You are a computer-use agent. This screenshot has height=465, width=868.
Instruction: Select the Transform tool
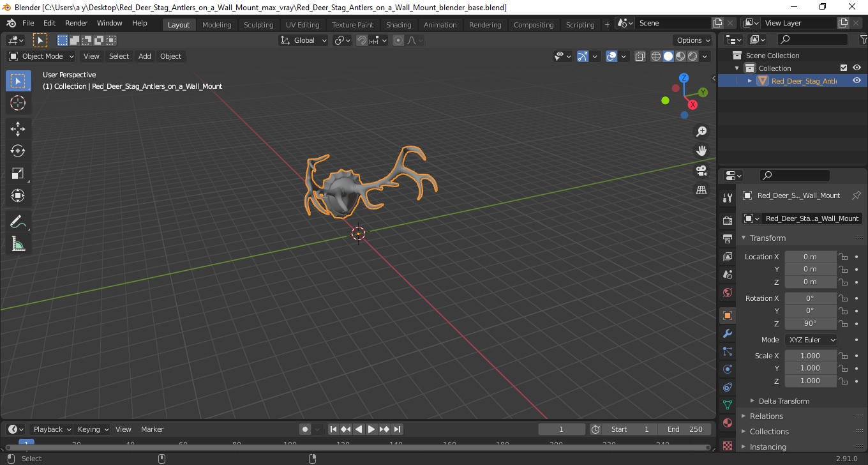[18, 195]
